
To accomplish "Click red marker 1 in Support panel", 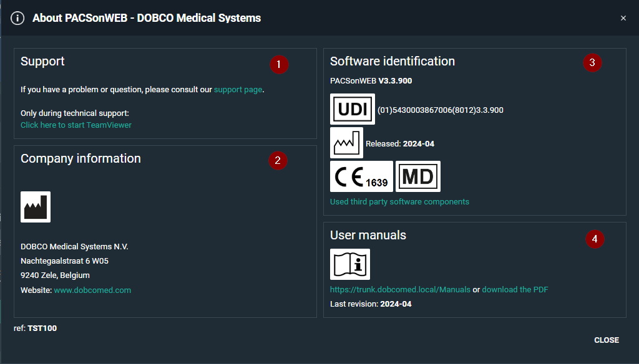I will click(x=279, y=64).
